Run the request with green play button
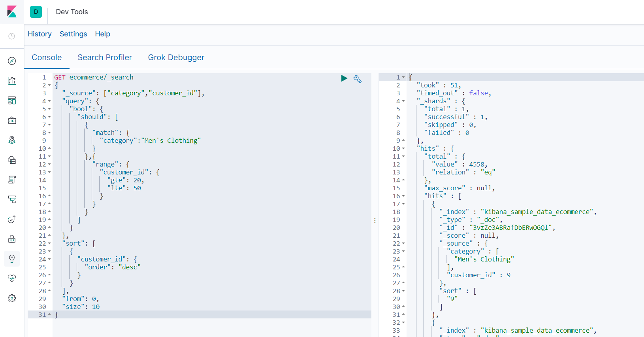 344,78
